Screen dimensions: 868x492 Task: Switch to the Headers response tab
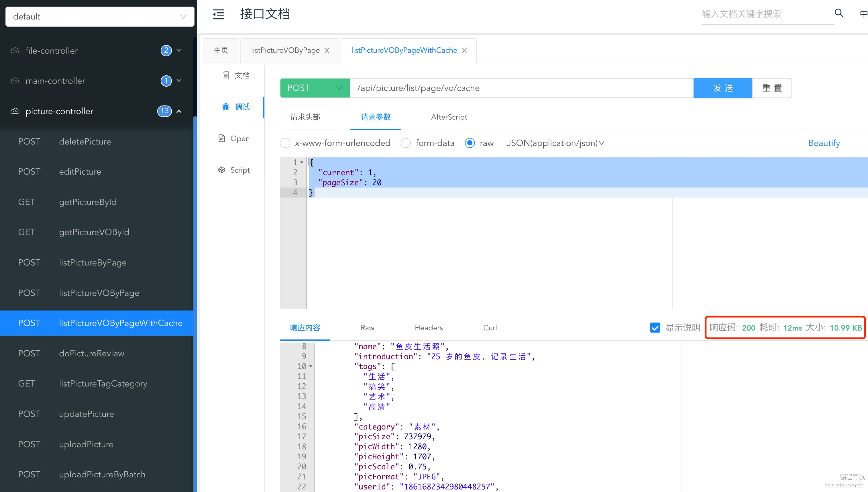point(429,327)
